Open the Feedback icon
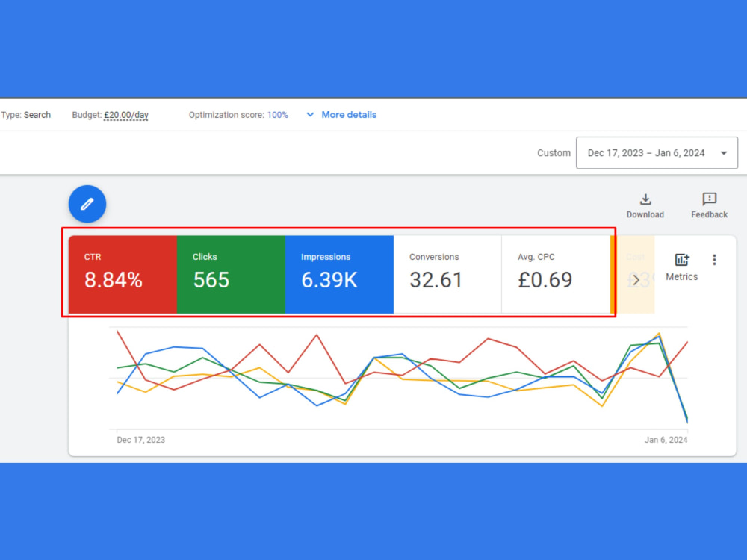This screenshot has width=747, height=560. tap(710, 199)
